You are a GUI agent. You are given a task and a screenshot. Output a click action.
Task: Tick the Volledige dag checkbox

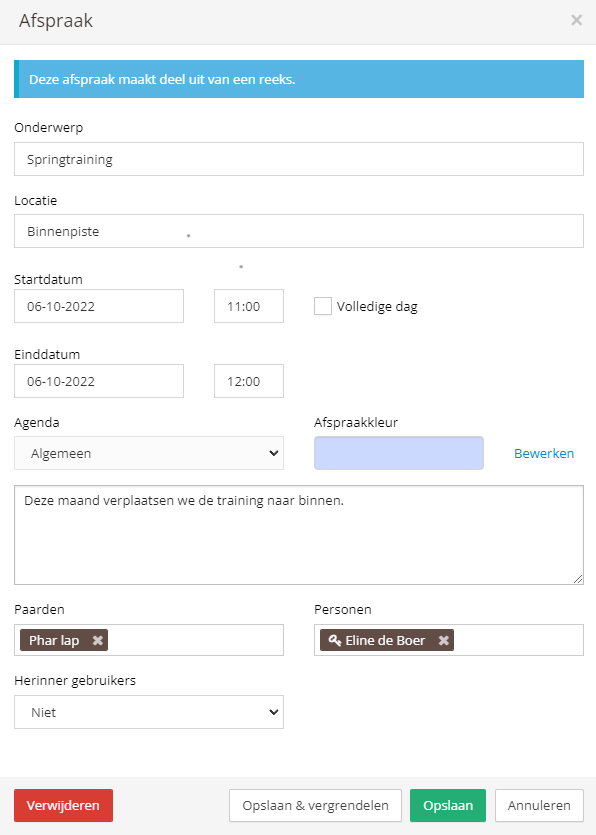[x=323, y=306]
